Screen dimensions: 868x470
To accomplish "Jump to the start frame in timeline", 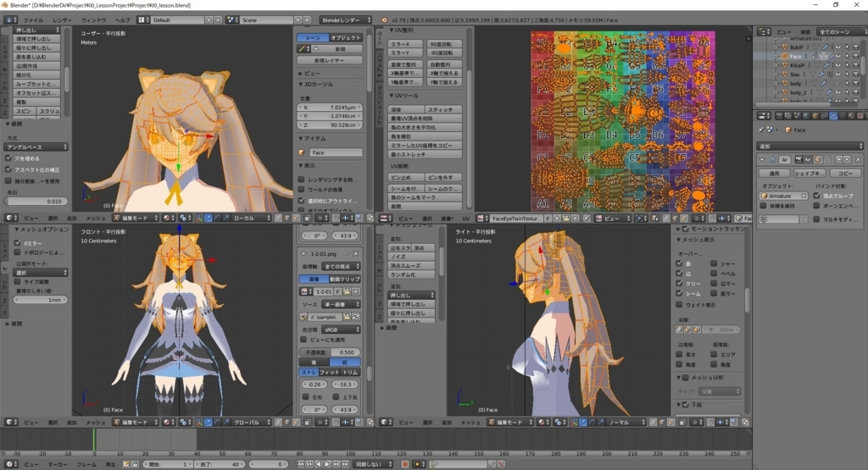I will (x=300, y=464).
